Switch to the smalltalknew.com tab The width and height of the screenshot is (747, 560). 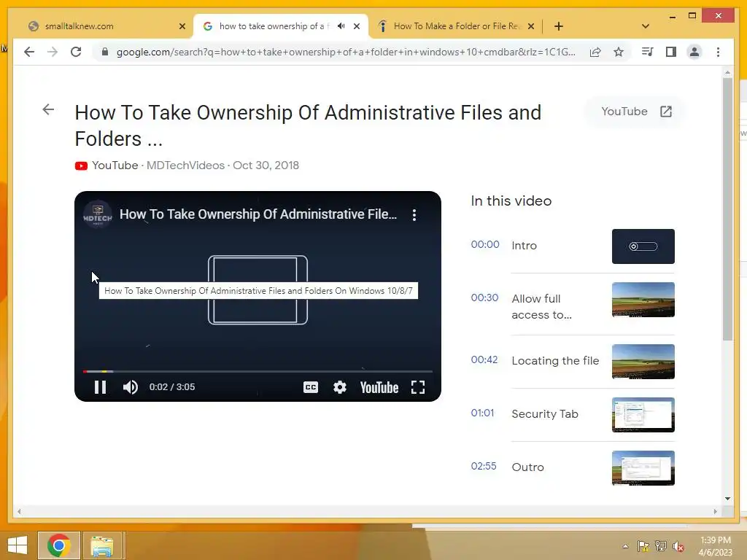[x=105, y=26]
